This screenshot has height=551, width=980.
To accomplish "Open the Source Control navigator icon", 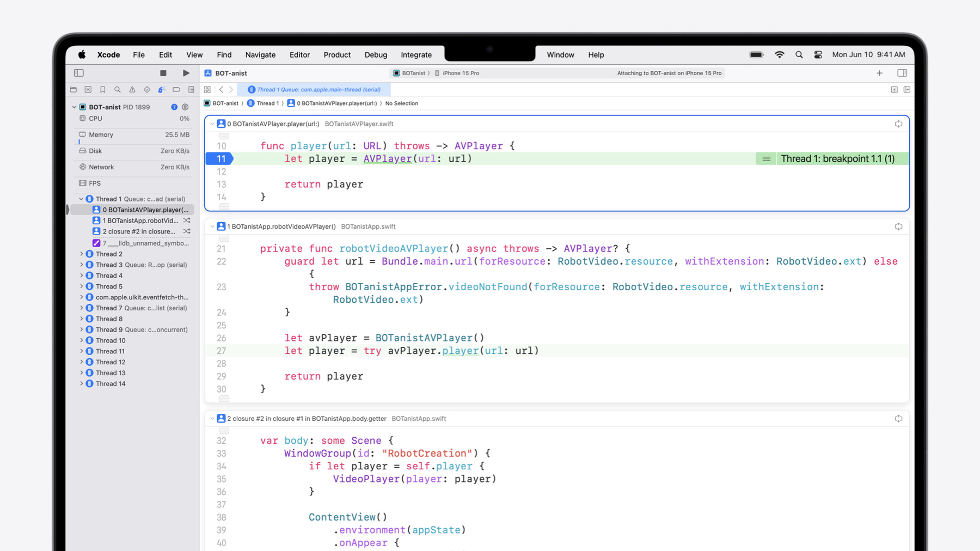I will tap(88, 90).
